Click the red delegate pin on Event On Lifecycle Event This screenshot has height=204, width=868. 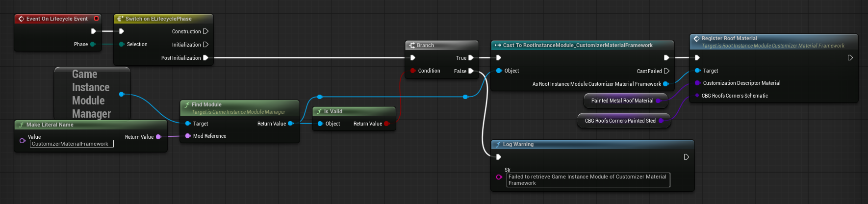(x=96, y=19)
